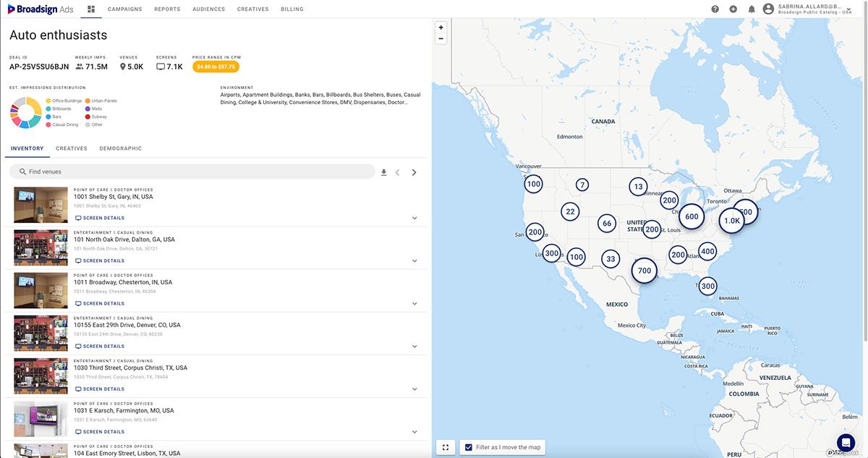
Task: Toggle fullscreen map view
Action: 446,447
